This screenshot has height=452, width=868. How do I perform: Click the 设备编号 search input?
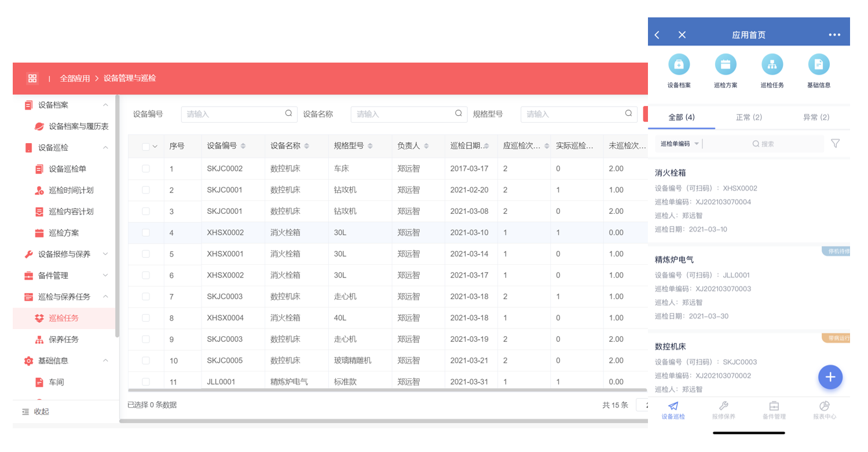coord(239,114)
